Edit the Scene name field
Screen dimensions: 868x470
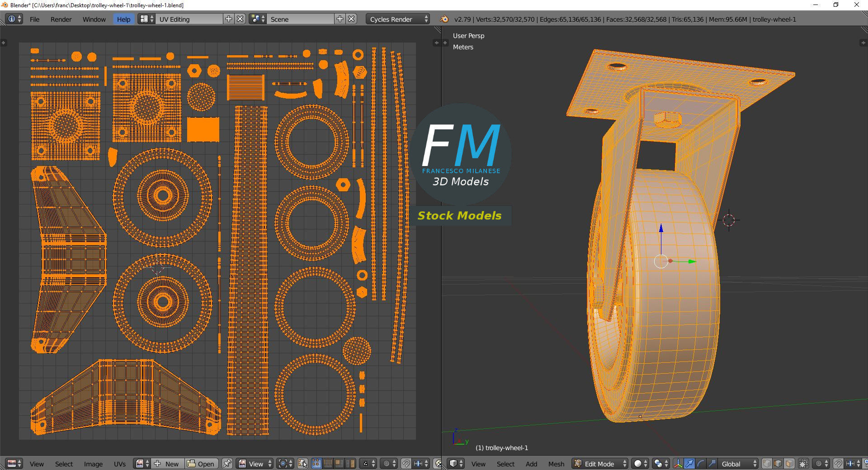pyautogui.click(x=300, y=19)
